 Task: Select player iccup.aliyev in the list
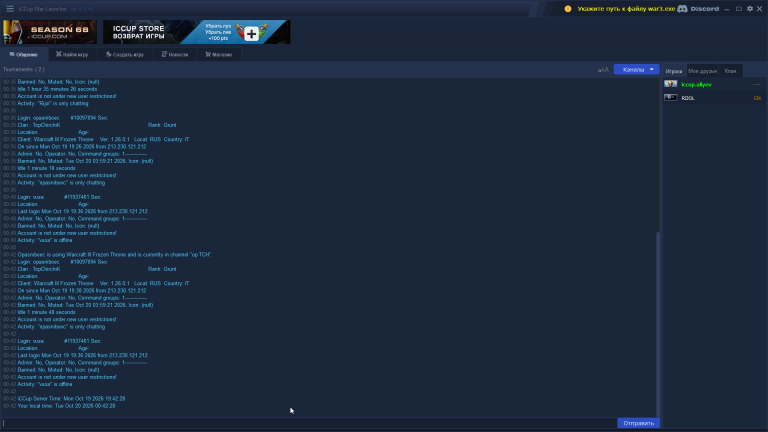coord(714,85)
